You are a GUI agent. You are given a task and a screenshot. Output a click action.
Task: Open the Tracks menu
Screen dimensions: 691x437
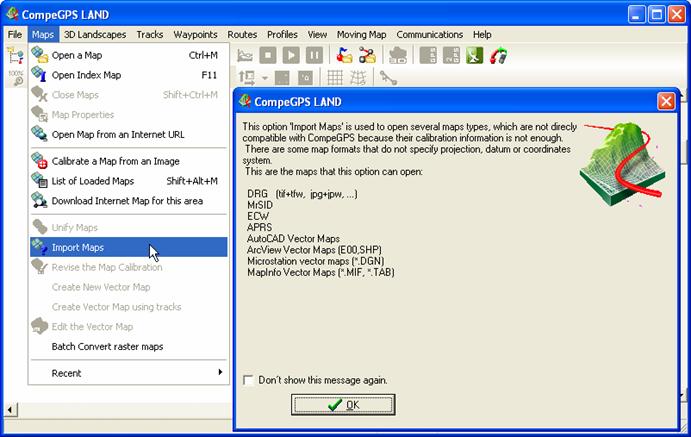(x=150, y=34)
